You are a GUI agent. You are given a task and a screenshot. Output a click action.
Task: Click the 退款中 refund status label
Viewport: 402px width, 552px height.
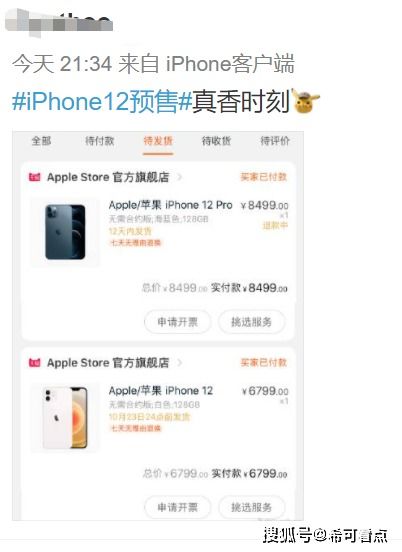(x=275, y=225)
